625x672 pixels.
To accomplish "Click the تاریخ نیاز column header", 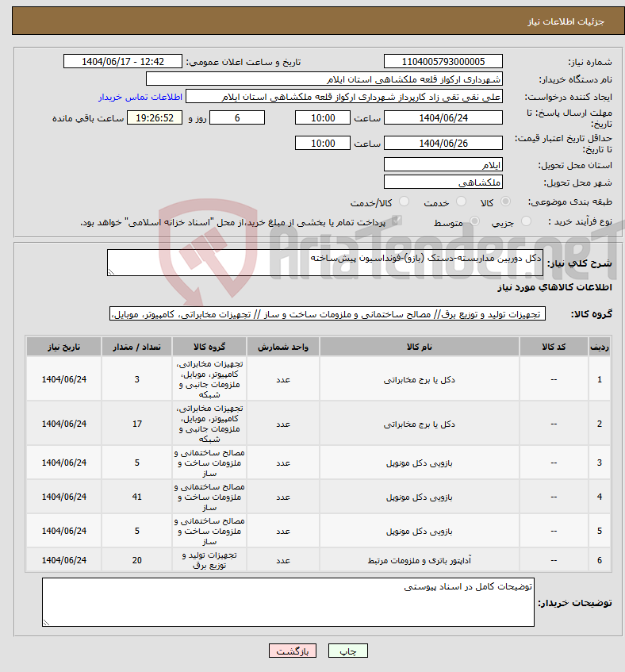I will [63, 347].
